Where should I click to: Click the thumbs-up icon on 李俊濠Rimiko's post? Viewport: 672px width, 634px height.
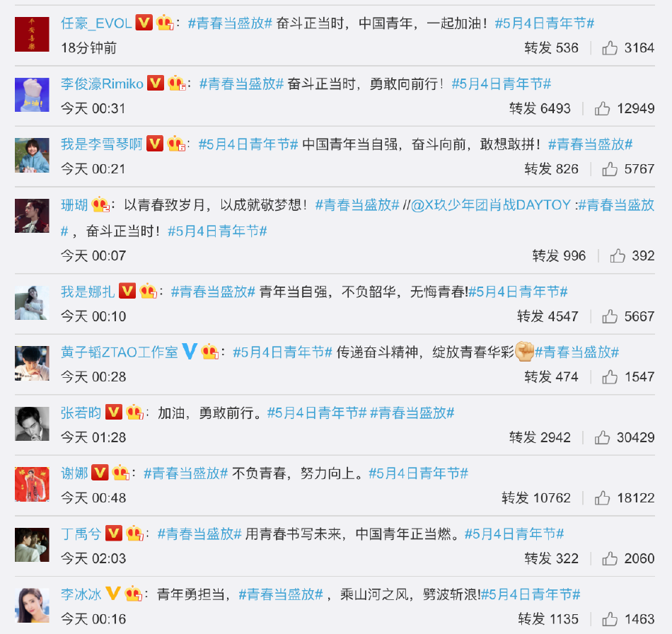(x=602, y=108)
